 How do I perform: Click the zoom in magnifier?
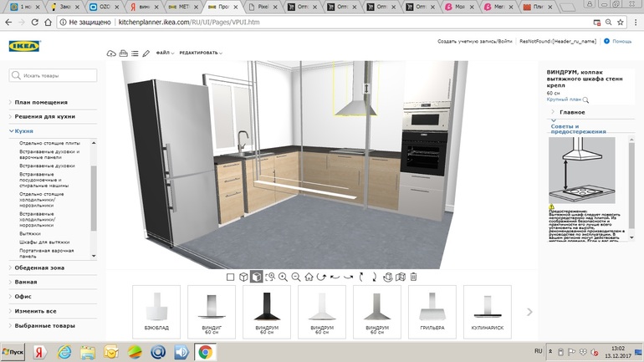coord(283,277)
